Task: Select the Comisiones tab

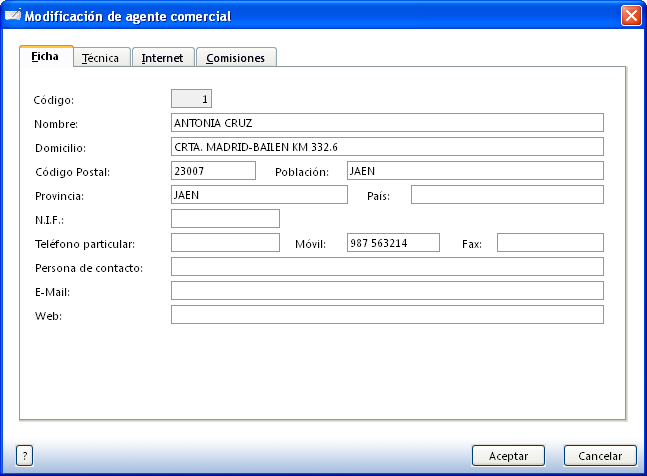Action: pos(235,58)
